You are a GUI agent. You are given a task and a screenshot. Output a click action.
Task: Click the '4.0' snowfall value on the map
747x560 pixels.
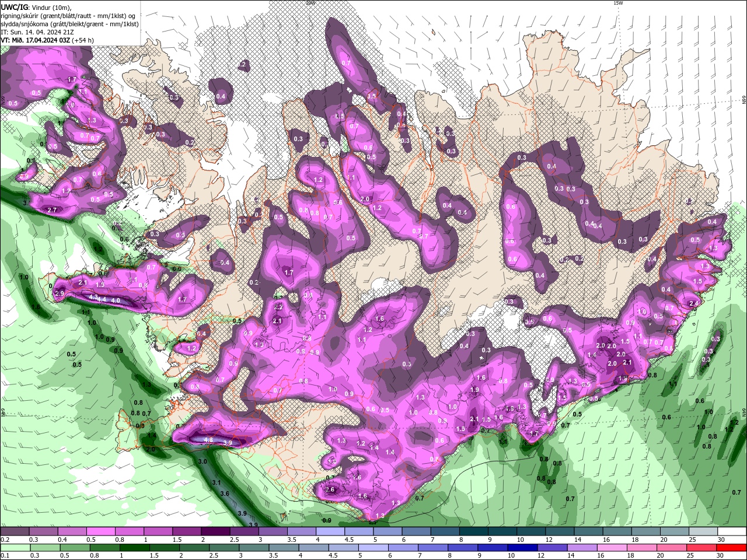(116, 300)
